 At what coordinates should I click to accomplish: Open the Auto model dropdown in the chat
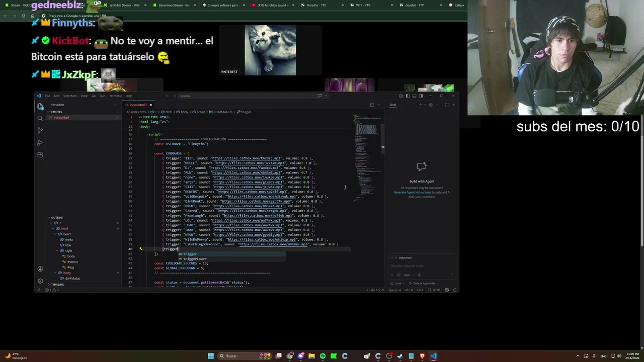[x=409, y=275]
